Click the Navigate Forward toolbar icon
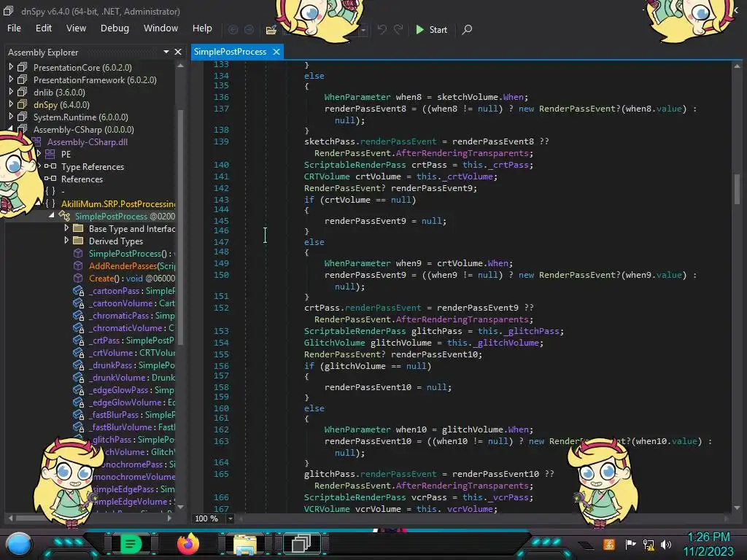The image size is (747, 560). 249,29
